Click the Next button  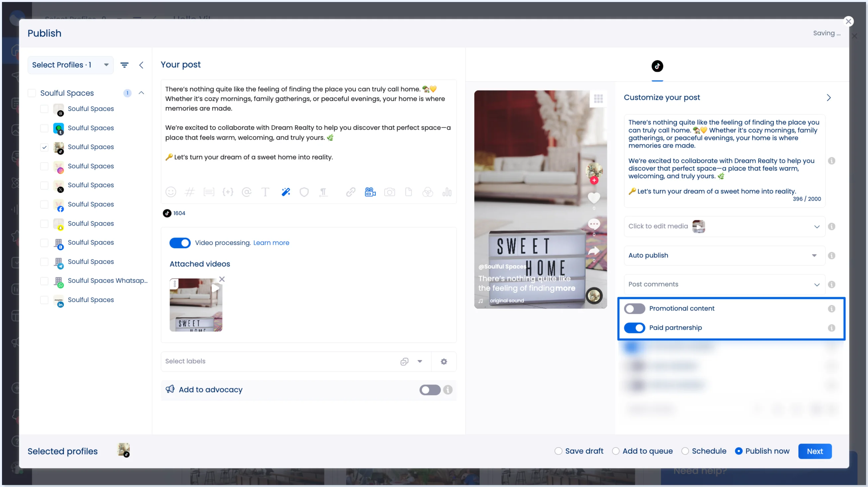[x=815, y=451]
